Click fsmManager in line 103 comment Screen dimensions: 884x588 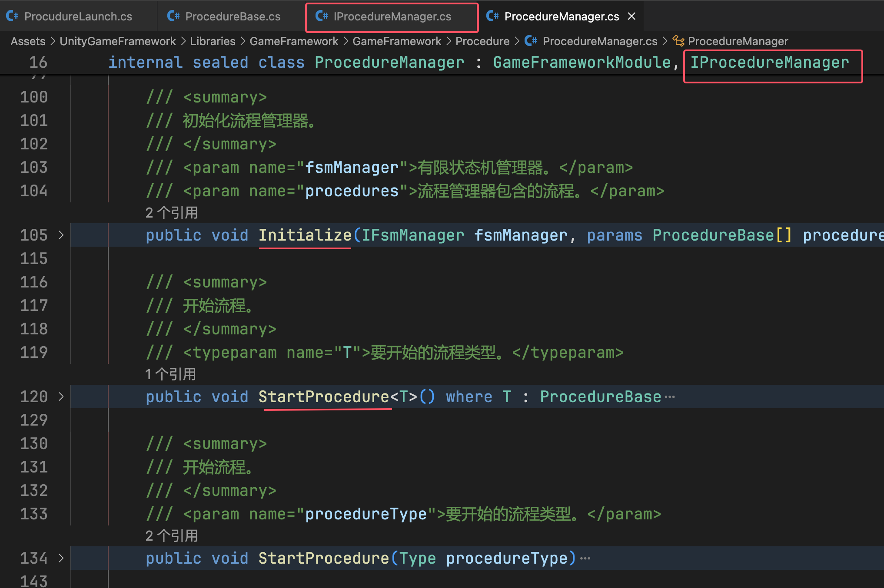coord(352,167)
